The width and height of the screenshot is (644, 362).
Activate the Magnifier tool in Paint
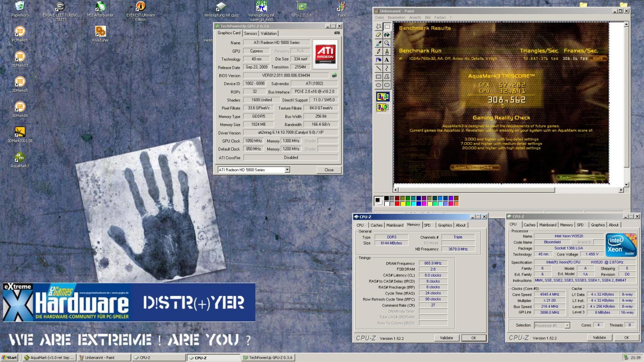click(387, 43)
